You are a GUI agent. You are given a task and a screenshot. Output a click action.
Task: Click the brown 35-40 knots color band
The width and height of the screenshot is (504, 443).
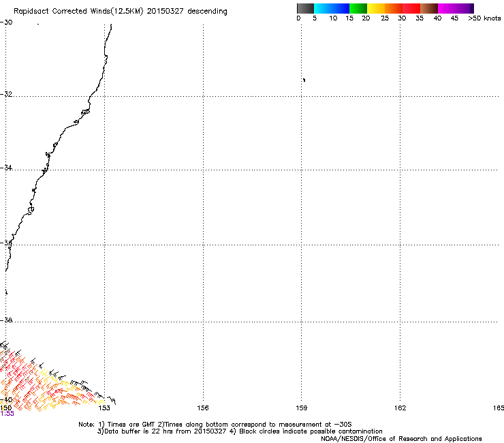coord(429,8)
